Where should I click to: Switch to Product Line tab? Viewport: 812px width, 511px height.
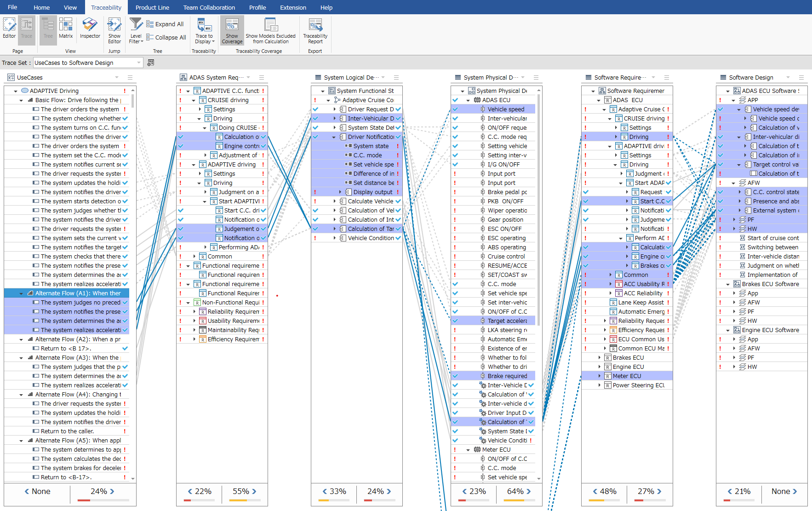pos(152,7)
